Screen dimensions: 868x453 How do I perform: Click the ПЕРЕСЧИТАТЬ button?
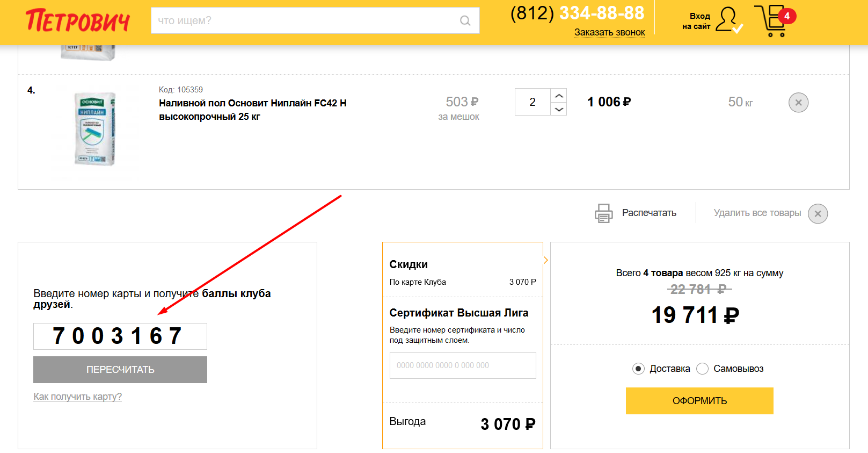click(120, 370)
